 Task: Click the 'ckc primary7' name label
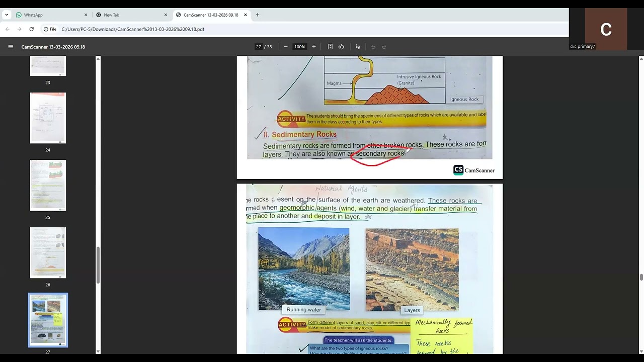click(x=583, y=47)
